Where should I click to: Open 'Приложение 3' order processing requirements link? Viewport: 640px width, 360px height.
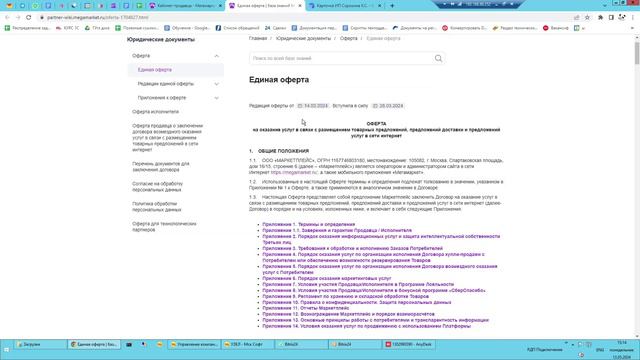click(352, 248)
